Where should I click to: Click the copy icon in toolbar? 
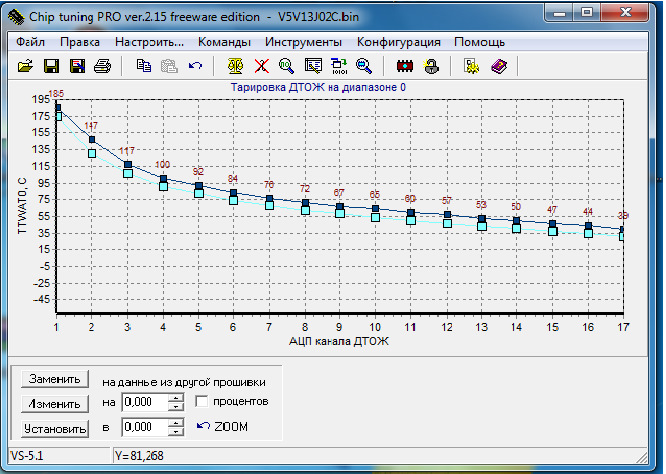coord(144,67)
